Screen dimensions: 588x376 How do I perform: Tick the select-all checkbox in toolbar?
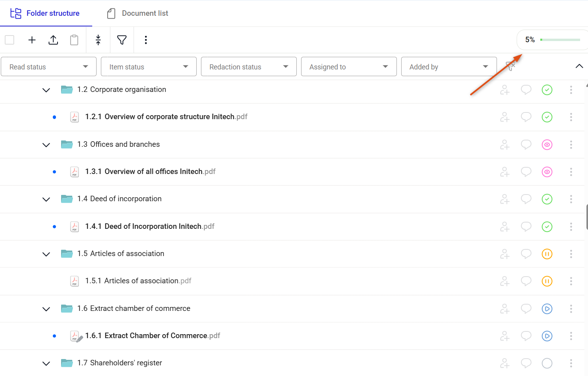[x=9, y=40]
